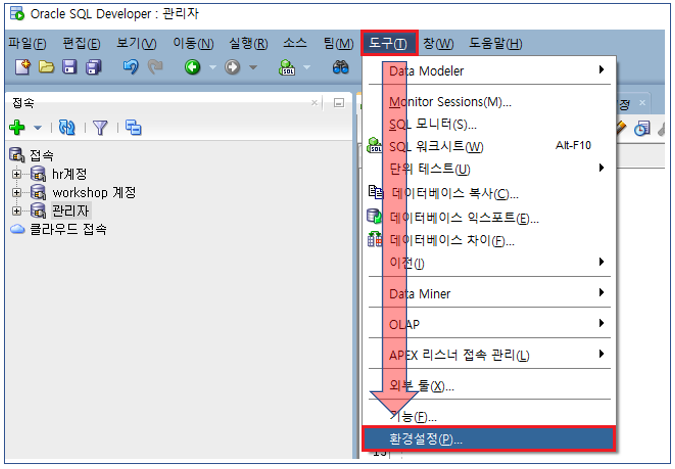Click the gray Forward navigation icon
This screenshot has width=675, height=469.
pos(232,67)
